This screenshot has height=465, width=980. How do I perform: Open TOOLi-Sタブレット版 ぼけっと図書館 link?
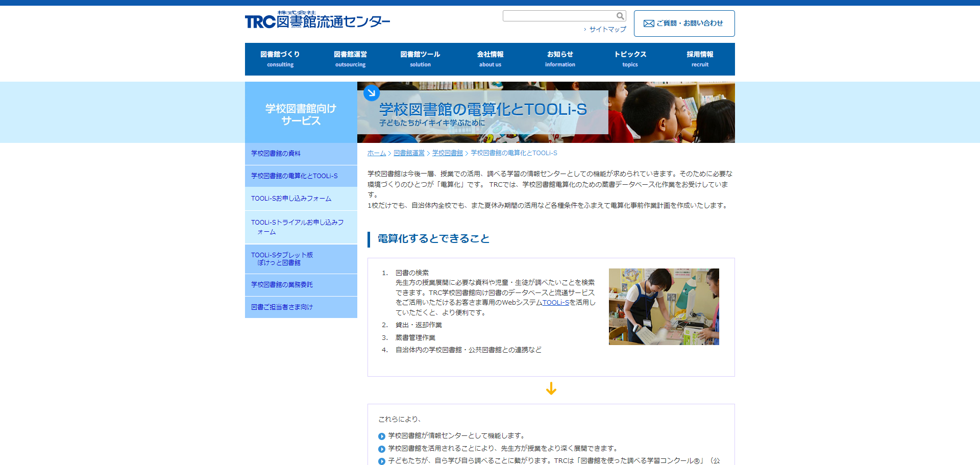pos(301,259)
